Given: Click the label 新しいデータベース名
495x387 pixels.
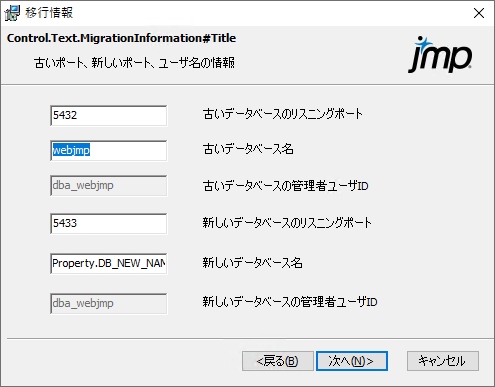Looking at the screenshot, I should click(253, 263).
